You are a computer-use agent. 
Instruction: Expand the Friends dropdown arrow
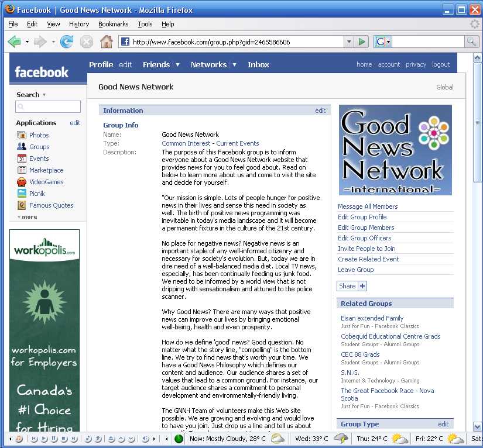pos(177,64)
